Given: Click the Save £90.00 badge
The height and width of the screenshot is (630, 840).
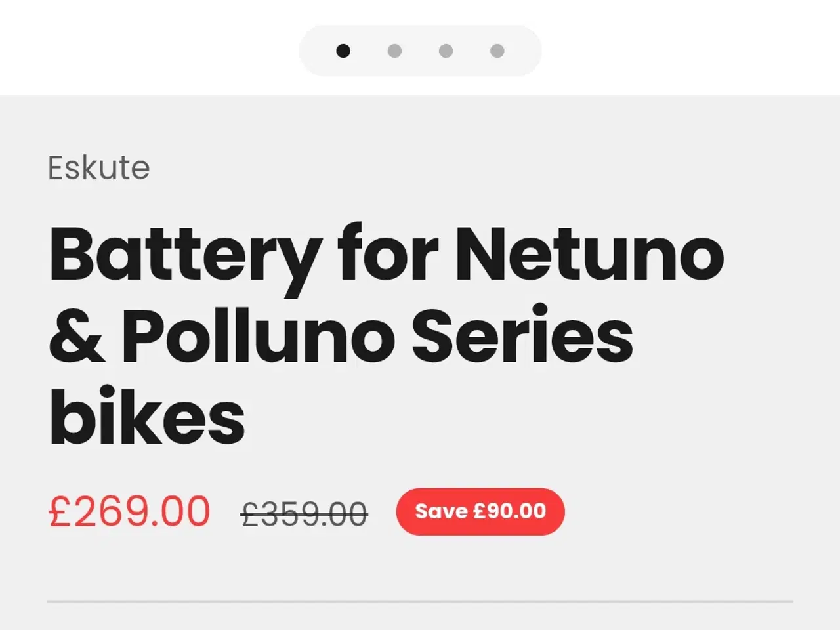Looking at the screenshot, I should pyautogui.click(x=480, y=511).
